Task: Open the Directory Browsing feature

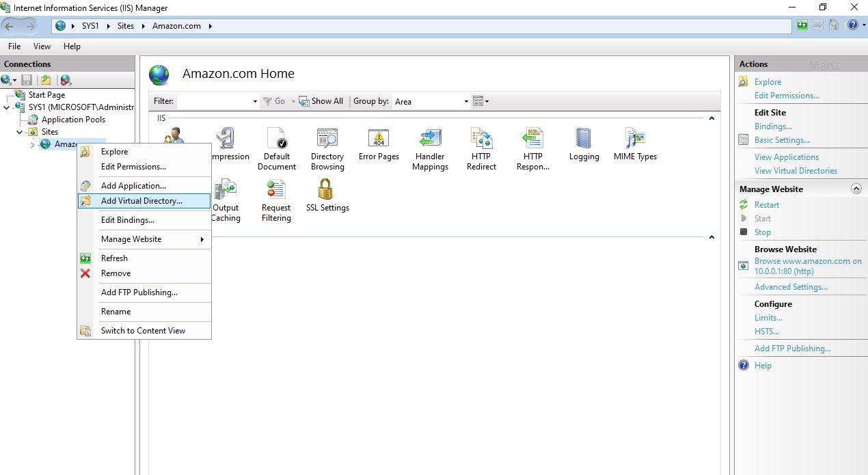Action: tap(327, 139)
